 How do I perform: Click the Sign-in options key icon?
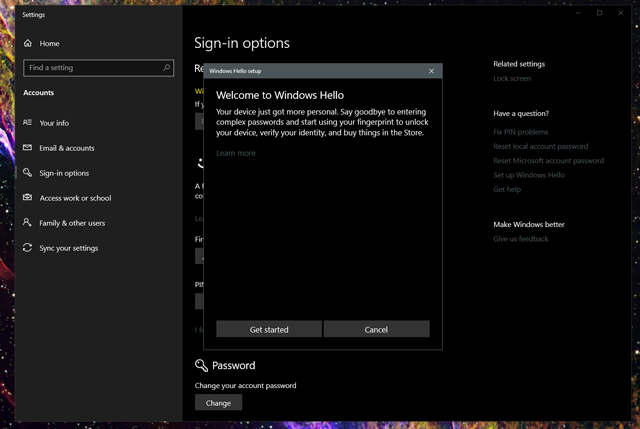28,173
